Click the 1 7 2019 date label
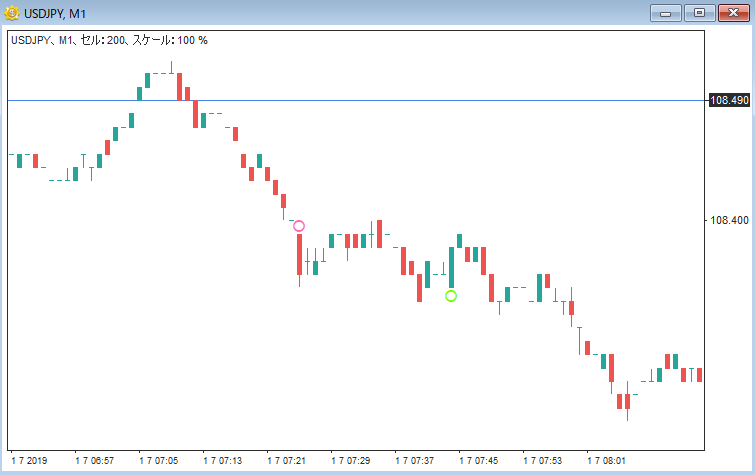 [x=29, y=461]
